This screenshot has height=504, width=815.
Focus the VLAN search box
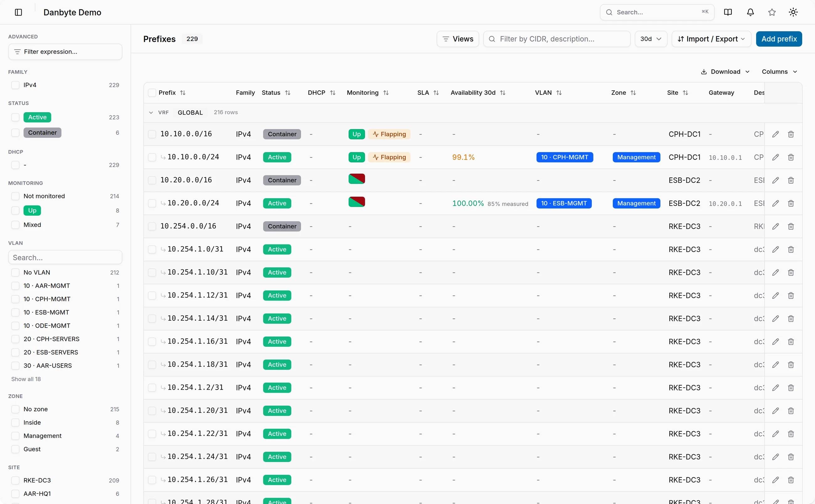(65, 257)
